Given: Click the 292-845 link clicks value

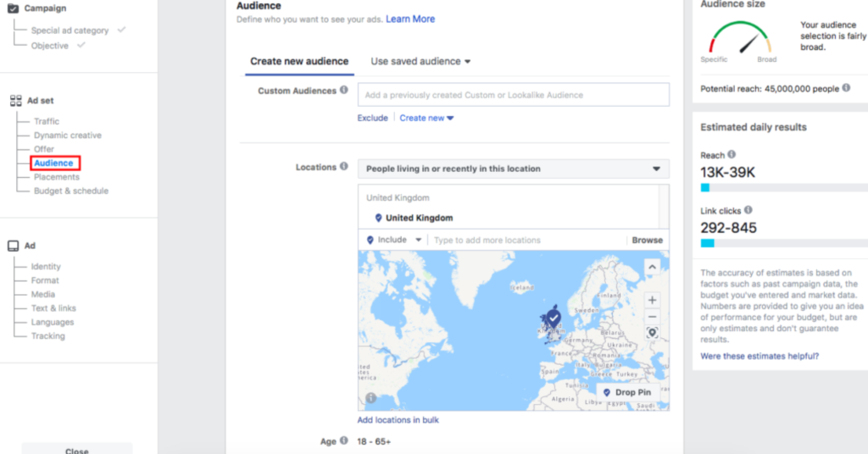Looking at the screenshot, I should pyautogui.click(x=728, y=228).
